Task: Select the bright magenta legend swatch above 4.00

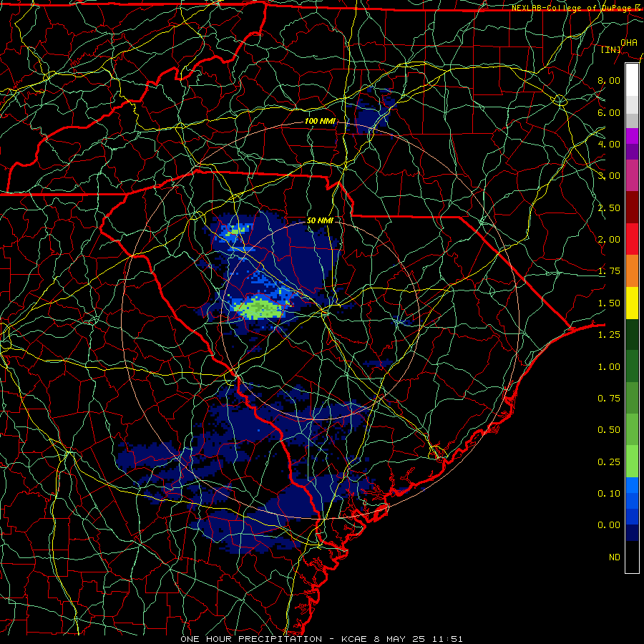Action: point(632,136)
